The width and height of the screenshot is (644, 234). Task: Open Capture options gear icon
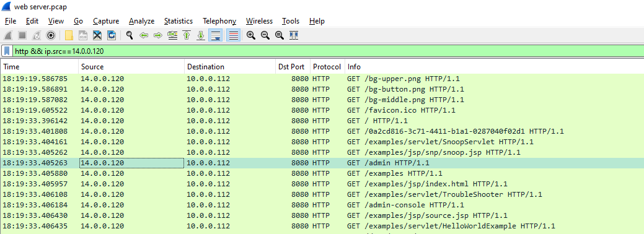51,35
